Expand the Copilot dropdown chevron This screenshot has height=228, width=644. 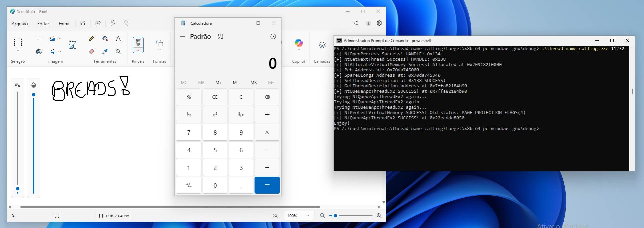tap(299, 50)
